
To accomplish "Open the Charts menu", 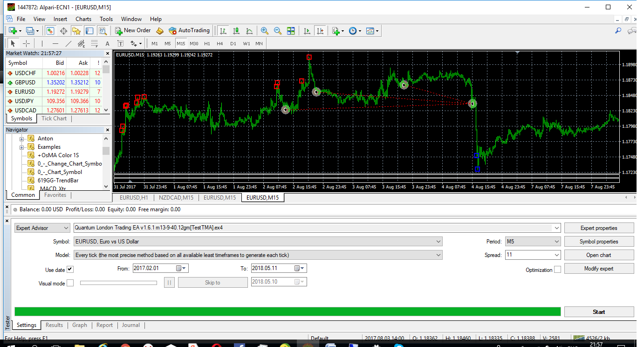I will (83, 19).
